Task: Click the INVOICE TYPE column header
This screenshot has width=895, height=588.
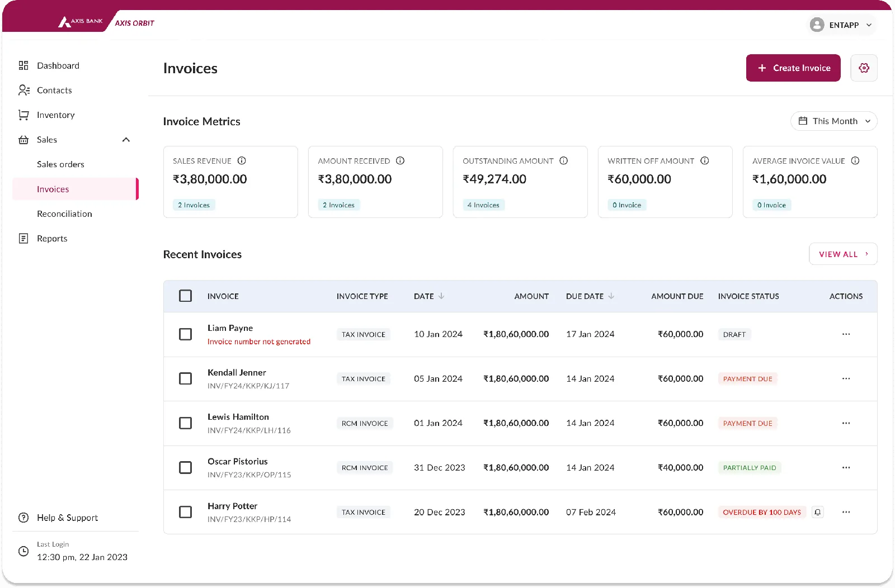Action: coord(362,296)
